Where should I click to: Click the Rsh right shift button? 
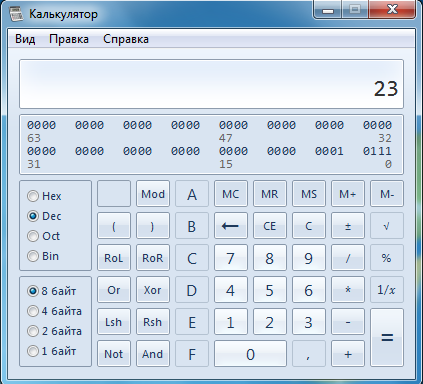[153, 322]
